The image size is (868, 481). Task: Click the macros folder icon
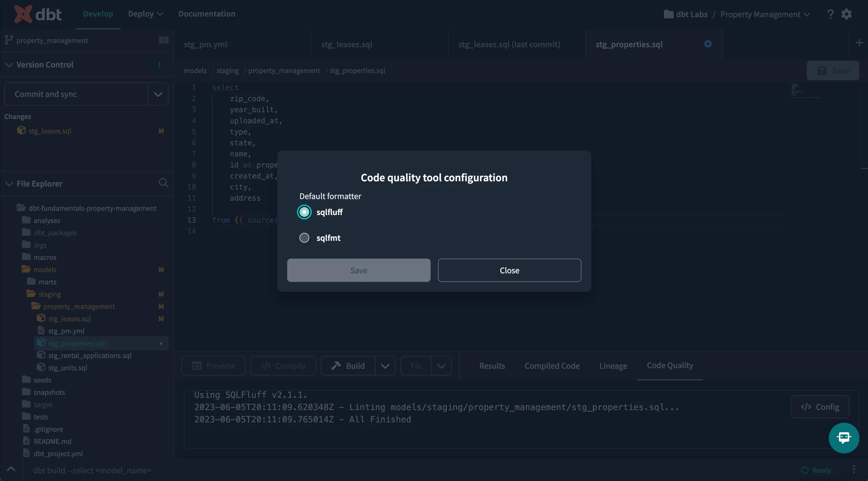26,257
